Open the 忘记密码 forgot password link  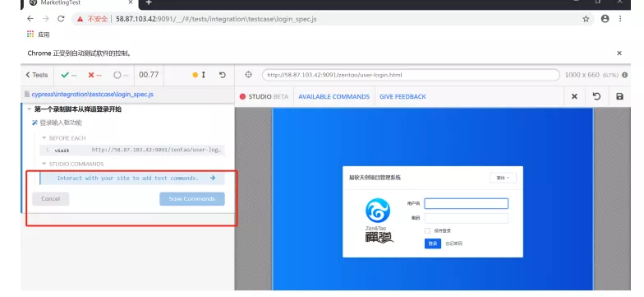453,244
